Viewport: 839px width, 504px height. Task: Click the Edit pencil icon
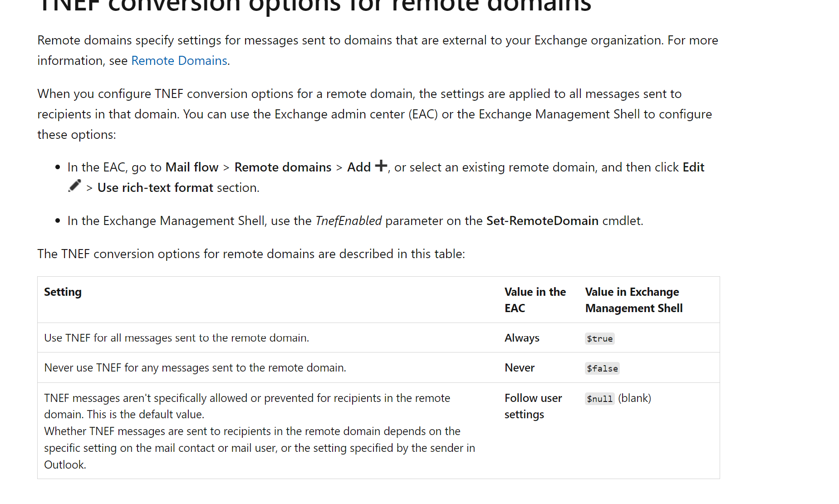point(74,186)
